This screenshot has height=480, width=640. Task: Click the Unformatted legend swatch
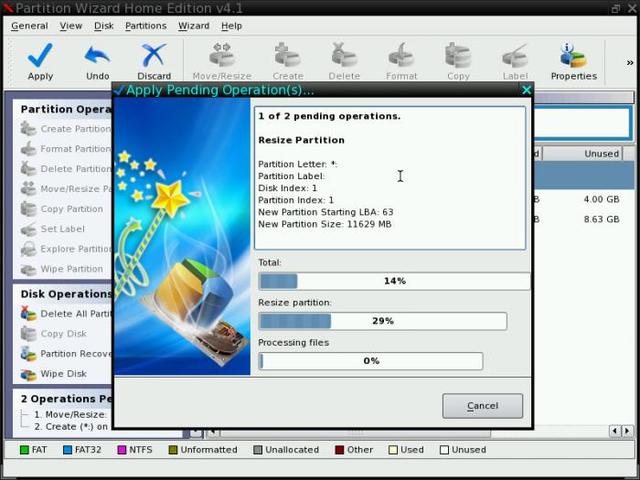pos(173,450)
